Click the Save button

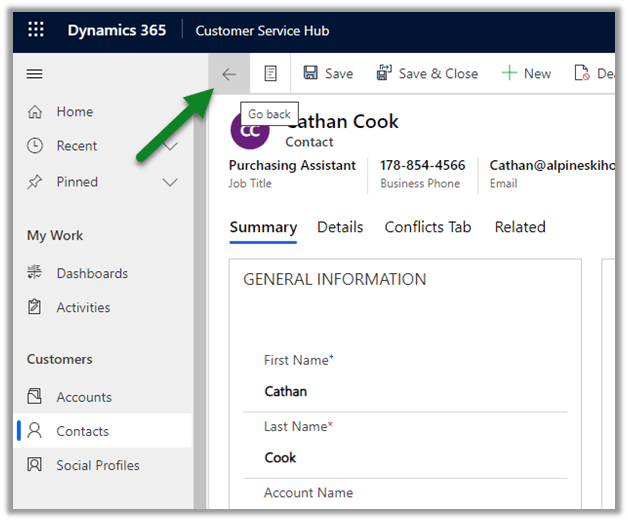coord(328,74)
